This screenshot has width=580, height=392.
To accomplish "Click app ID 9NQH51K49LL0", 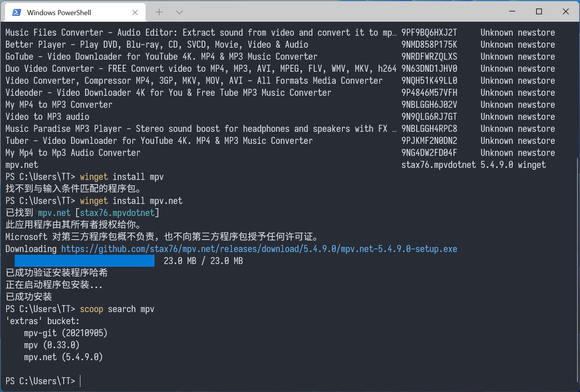I will pos(429,81).
